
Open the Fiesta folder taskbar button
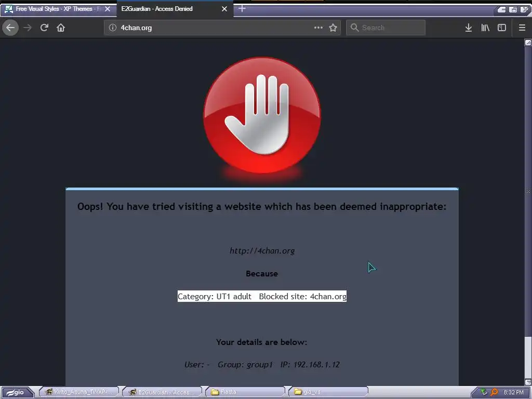click(x=245, y=392)
